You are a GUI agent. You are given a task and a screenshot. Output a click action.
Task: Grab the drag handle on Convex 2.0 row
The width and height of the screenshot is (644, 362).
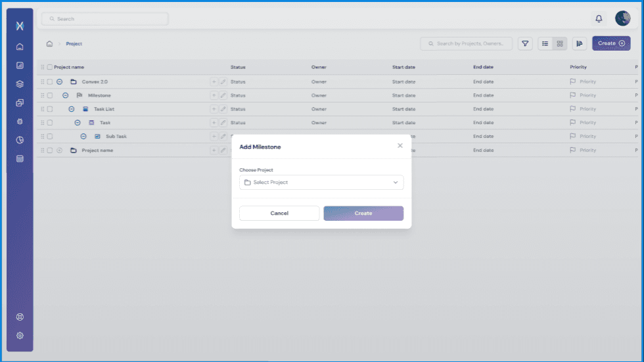click(42, 81)
